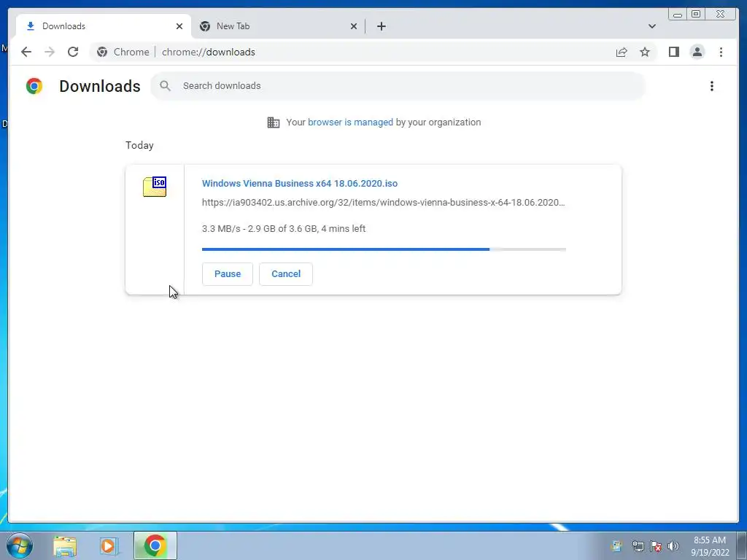Screen dimensions: 747x560
Task: Click the network tray icon
Action: [x=638, y=546]
